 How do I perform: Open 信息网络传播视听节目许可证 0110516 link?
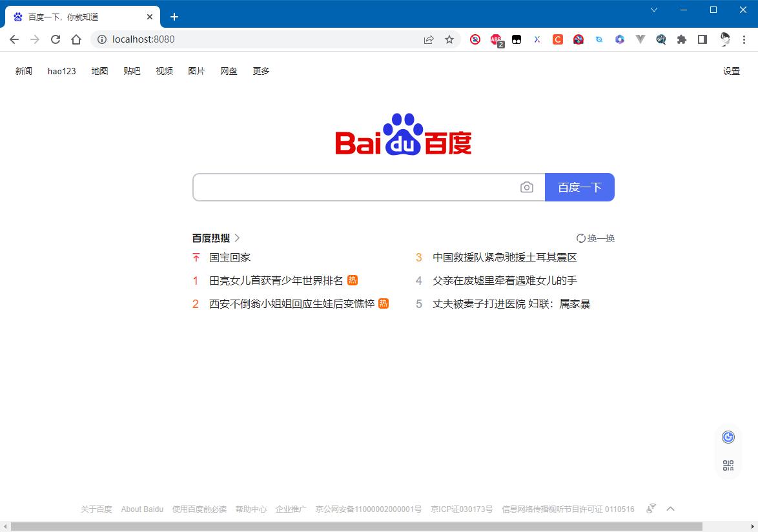pos(568,509)
